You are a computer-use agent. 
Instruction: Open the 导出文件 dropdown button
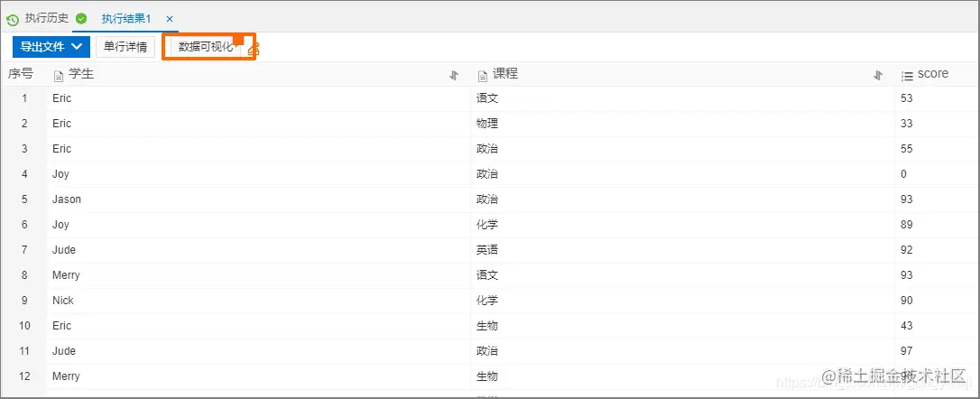pyautogui.click(x=51, y=46)
